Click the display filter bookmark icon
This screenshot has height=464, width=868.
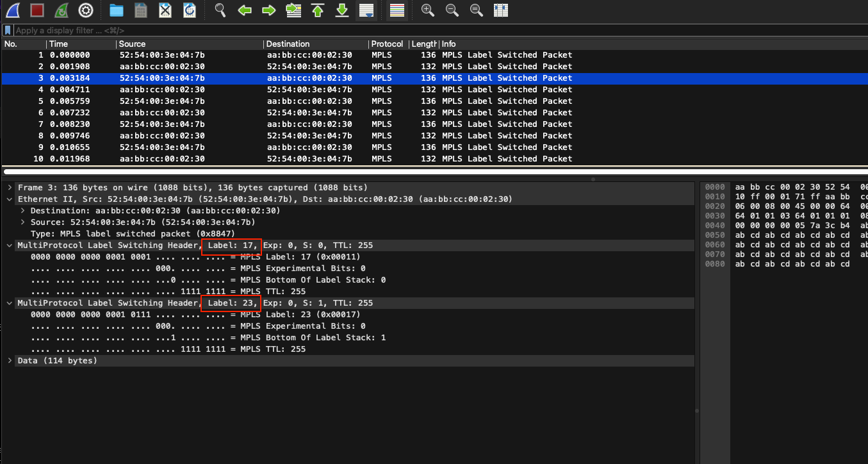point(8,30)
